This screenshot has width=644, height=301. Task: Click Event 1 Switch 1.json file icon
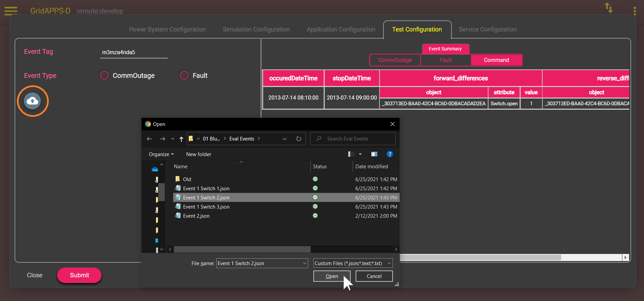[178, 188]
